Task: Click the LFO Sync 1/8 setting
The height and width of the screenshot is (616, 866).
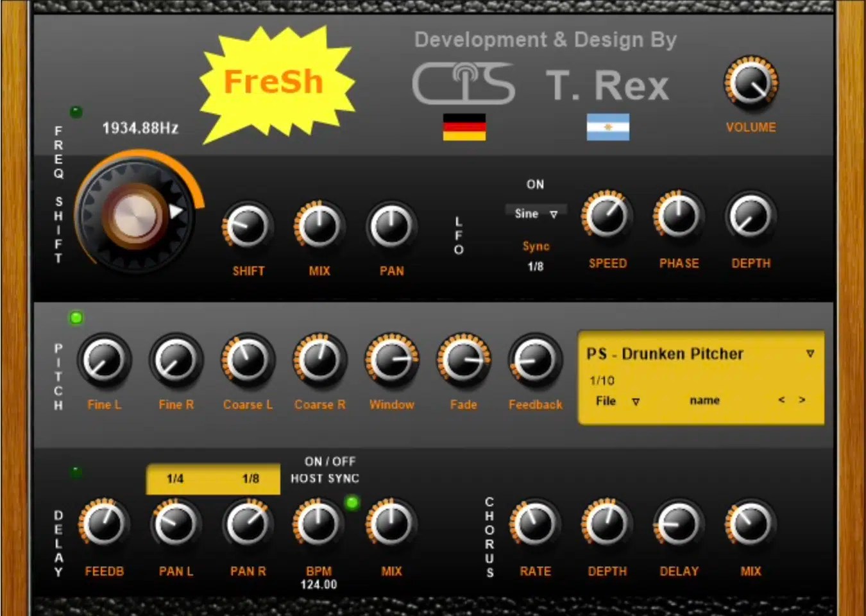Action: point(536,266)
